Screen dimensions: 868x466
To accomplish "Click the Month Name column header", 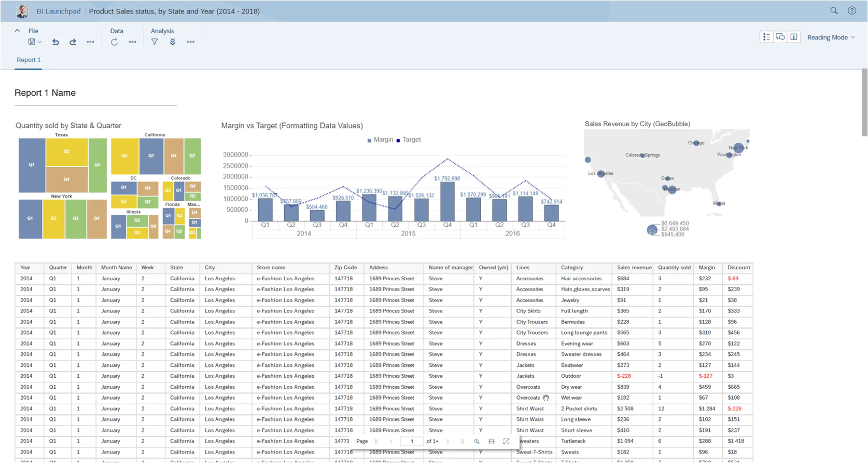I will click(x=117, y=268).
